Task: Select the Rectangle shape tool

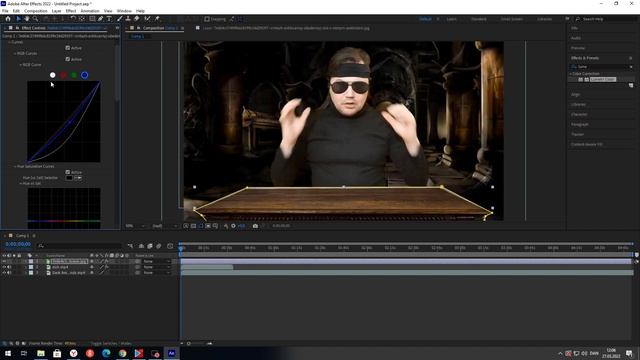Action: 92,19
